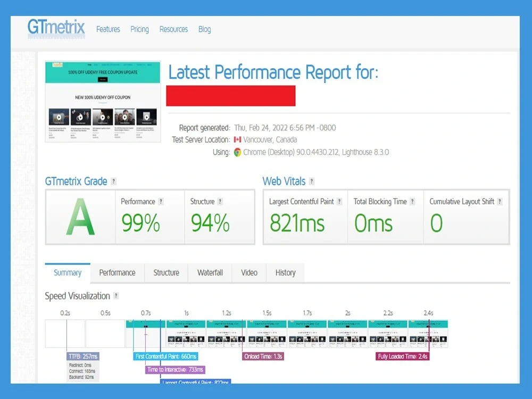Screen dimensions: 532x399
Task: Click the filmstrip frame at 1s
Action: point(186,334)
